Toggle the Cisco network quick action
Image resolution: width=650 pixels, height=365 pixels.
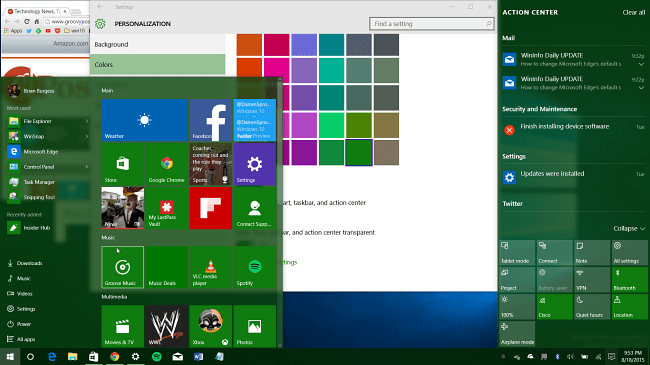pos(555,306)
